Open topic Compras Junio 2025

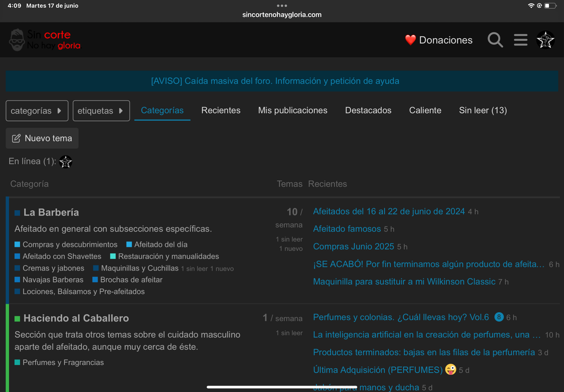tap(354, 246)
